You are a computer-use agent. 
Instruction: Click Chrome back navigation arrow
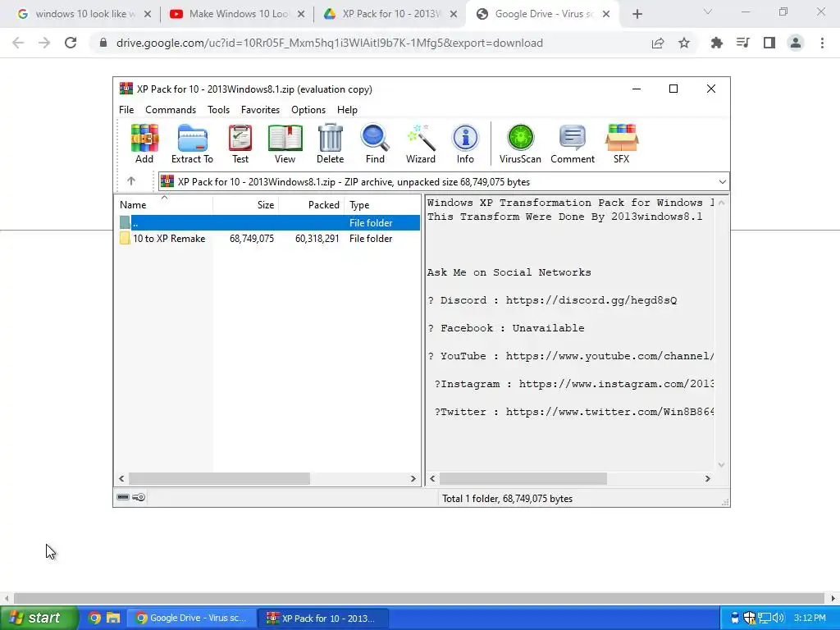point(18,43)
